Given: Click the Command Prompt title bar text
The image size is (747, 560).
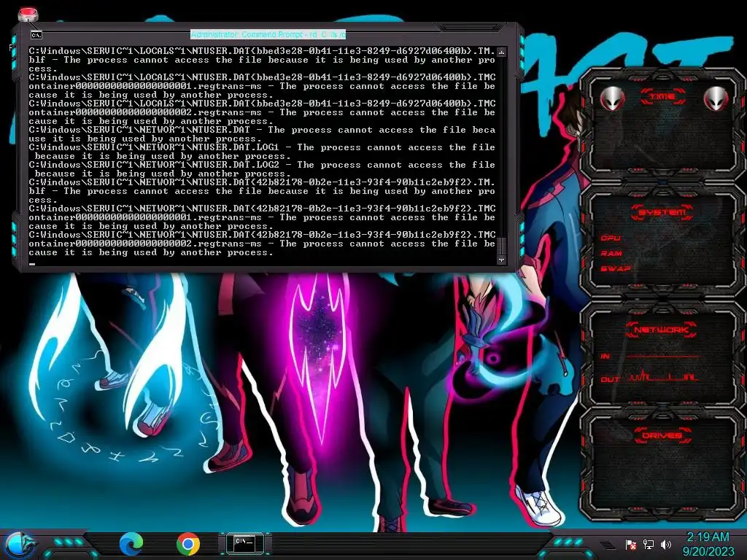Looking at the screenshot, I should tap(268, 34).
